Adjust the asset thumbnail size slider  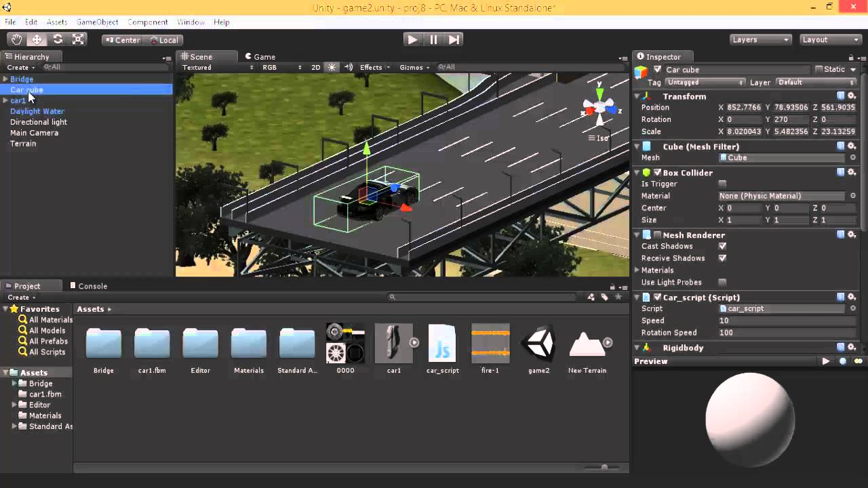click(x=604, y=467)
